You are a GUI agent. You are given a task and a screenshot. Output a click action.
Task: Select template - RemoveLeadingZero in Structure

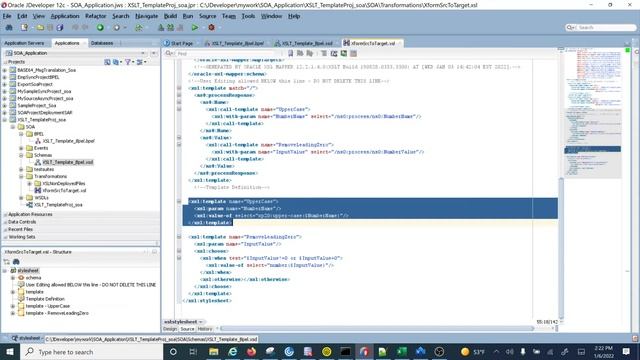click(57, 313)
